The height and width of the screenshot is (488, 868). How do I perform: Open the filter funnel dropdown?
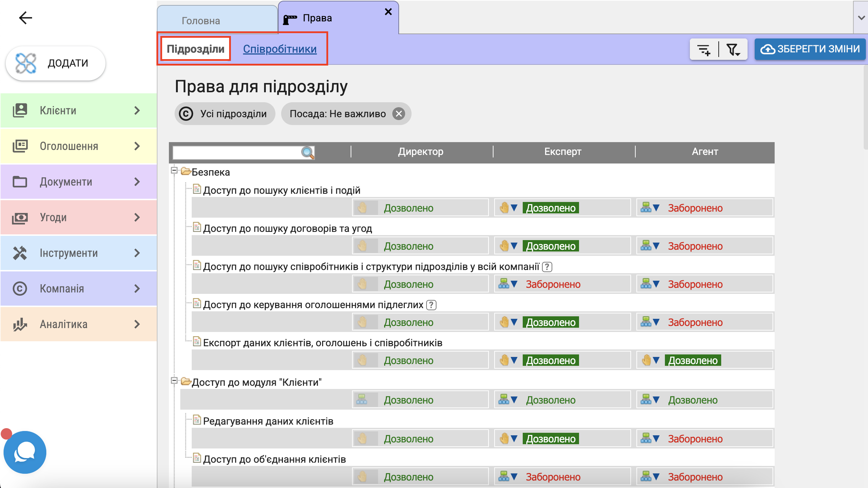coord(733,50)
